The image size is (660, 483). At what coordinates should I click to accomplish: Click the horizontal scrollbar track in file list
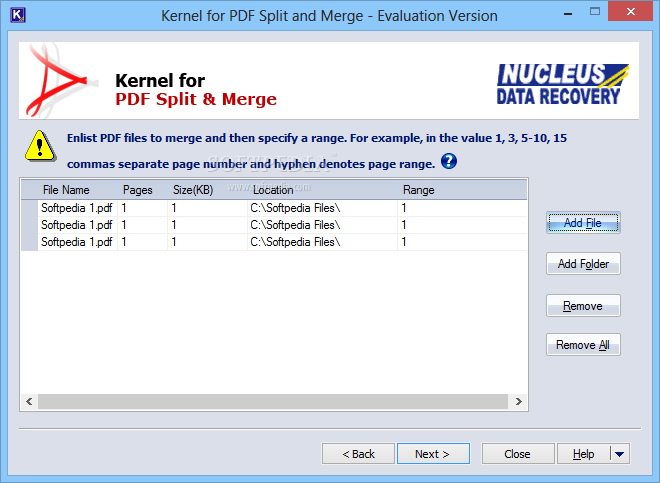click(273, 401)
